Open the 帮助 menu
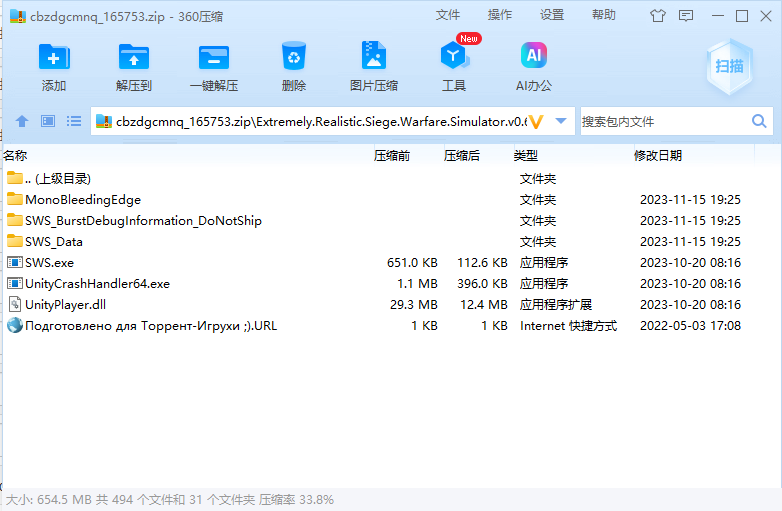The height and width of the screenshot is (511, 782). click(x=604, y=15)
